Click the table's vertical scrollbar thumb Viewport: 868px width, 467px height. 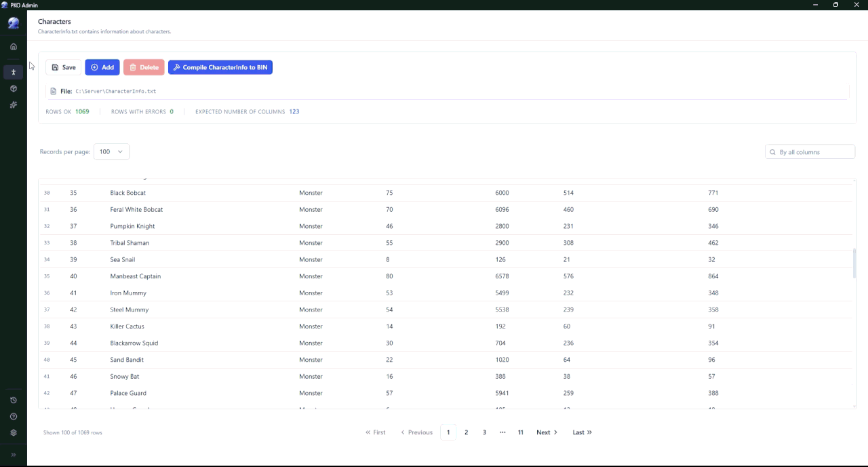coord(854,263)
